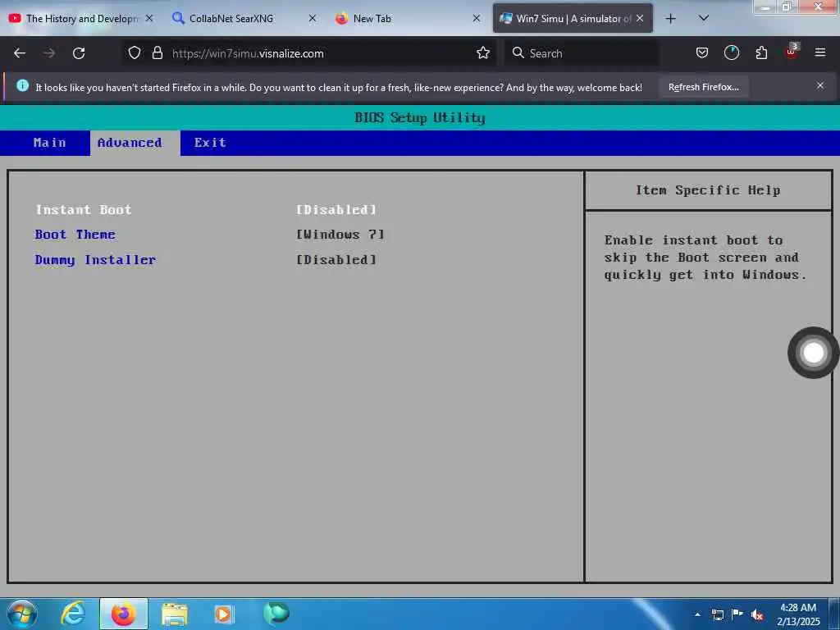This screenshot has height=630, width=840.
Task: Expand the list all tabs chevron
Action: [x=703, y=19]
